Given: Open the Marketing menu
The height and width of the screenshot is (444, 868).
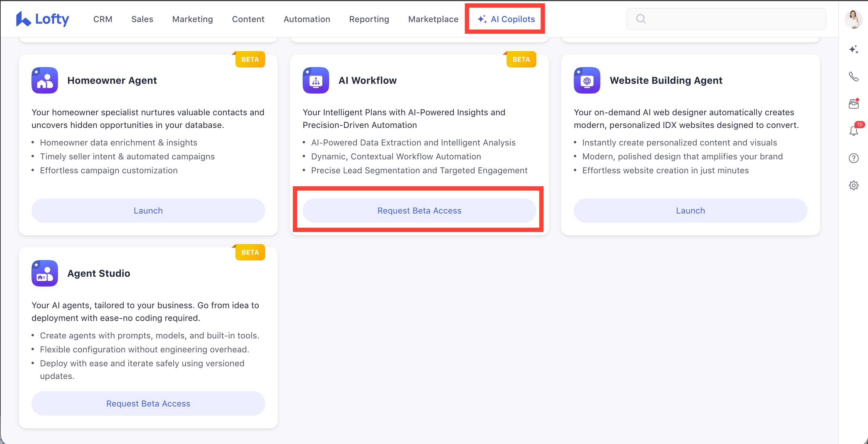Looking at the screenshot, I should 192,19.
